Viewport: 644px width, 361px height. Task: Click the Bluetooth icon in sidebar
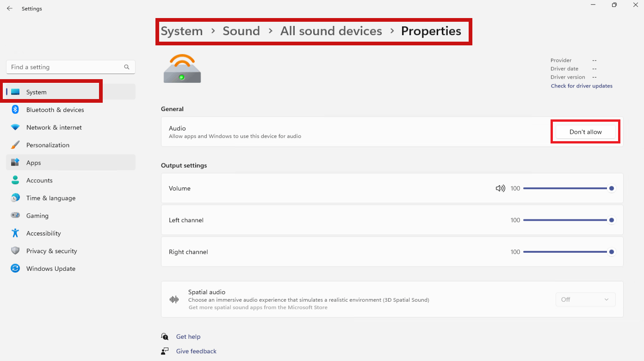tap(15, 110)
